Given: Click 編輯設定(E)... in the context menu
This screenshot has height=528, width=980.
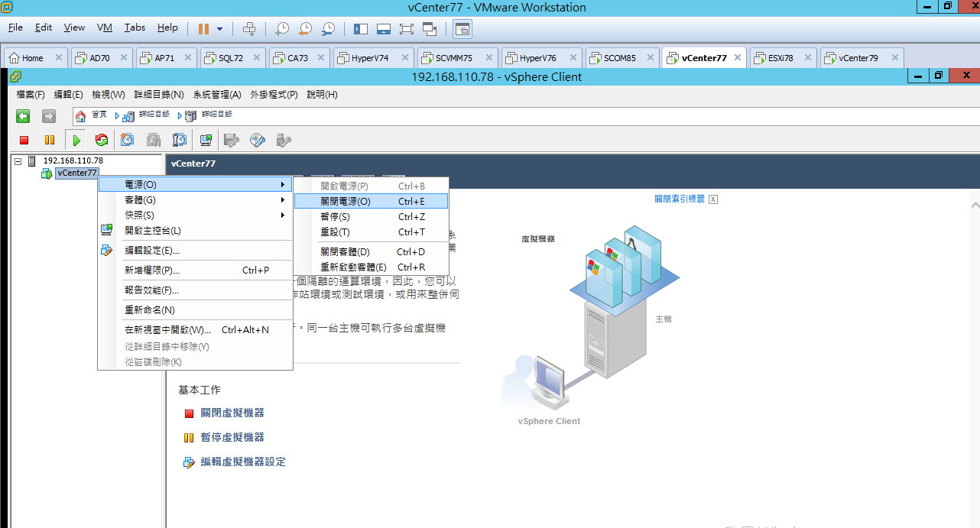Looking at the screenshot, I should 196,251.
